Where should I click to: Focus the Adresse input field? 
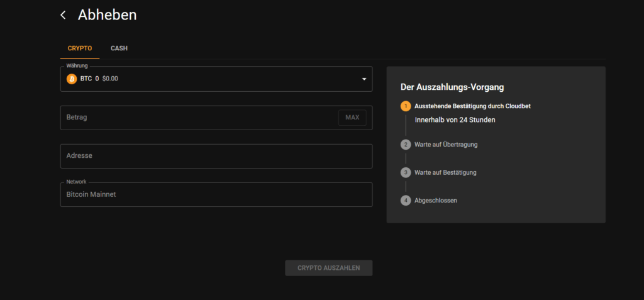(216, 156)
